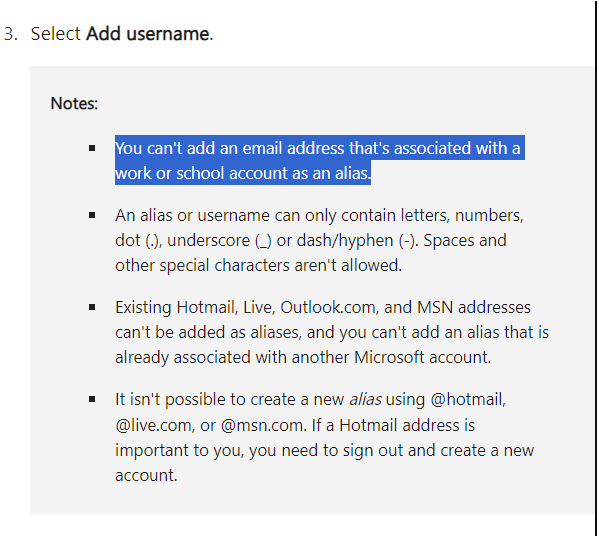599x537 pixels.
Task: Click the 'already associated with another Microsoft account' line
Action: 303,357
